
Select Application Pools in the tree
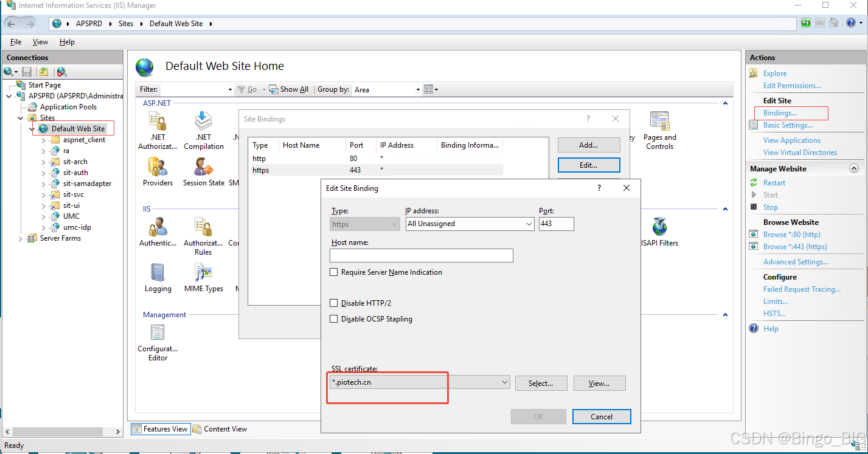click(68, 107)
